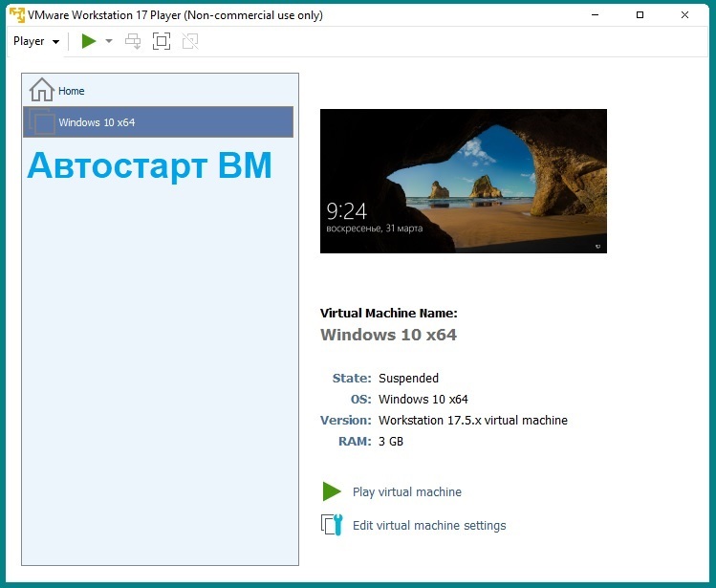Click the green play triangle icon

pos(332,491)
